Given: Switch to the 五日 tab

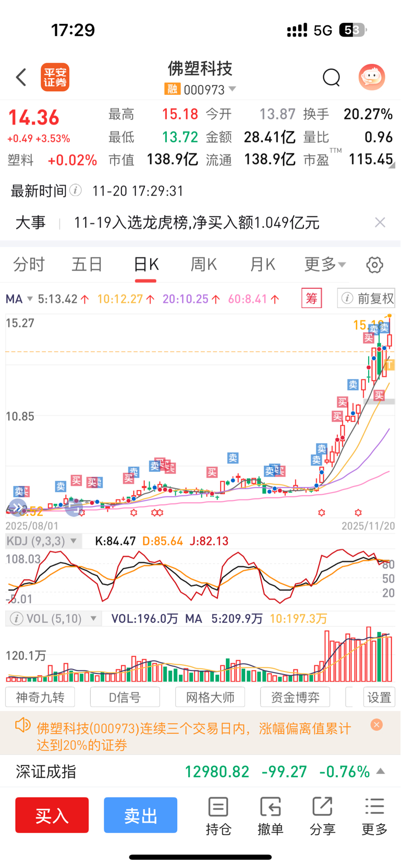Looking at the screenshot, I should point(87,264).
